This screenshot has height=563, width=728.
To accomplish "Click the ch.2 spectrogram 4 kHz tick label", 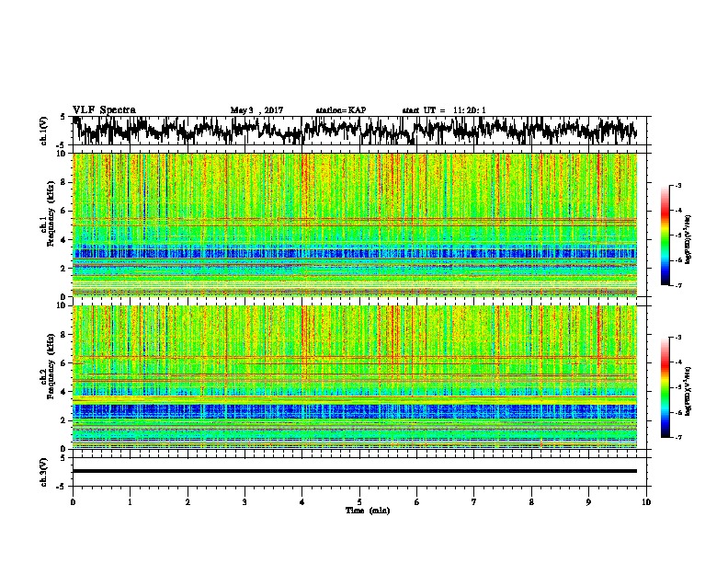I will [x=64, y=392].
